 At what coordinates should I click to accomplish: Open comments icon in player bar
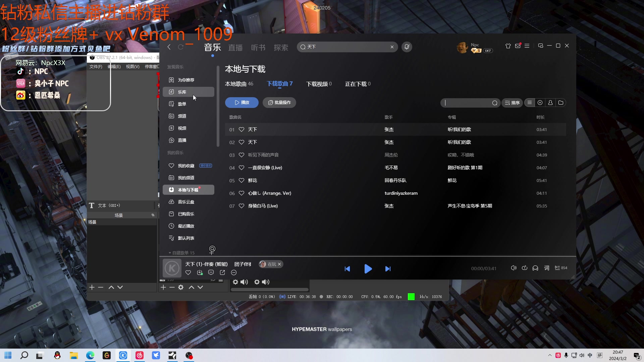211,273
